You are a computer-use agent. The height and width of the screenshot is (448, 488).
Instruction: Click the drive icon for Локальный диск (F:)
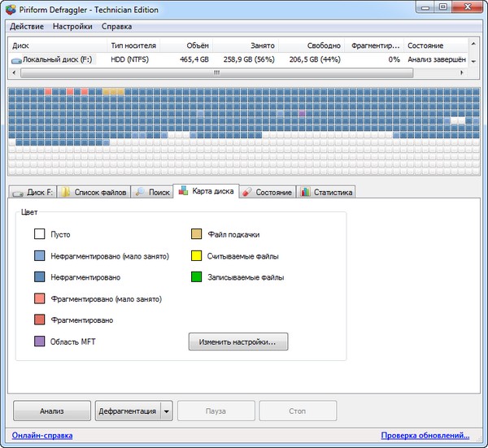(x=16, y=60)
